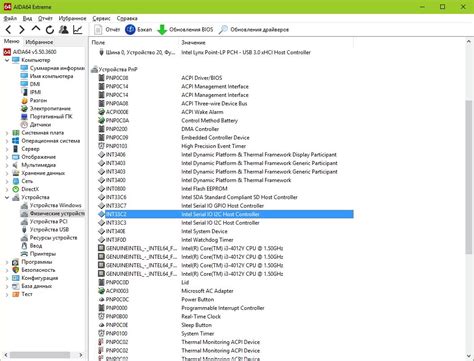Select the INT3406 Display Participant row

[222, 155]
